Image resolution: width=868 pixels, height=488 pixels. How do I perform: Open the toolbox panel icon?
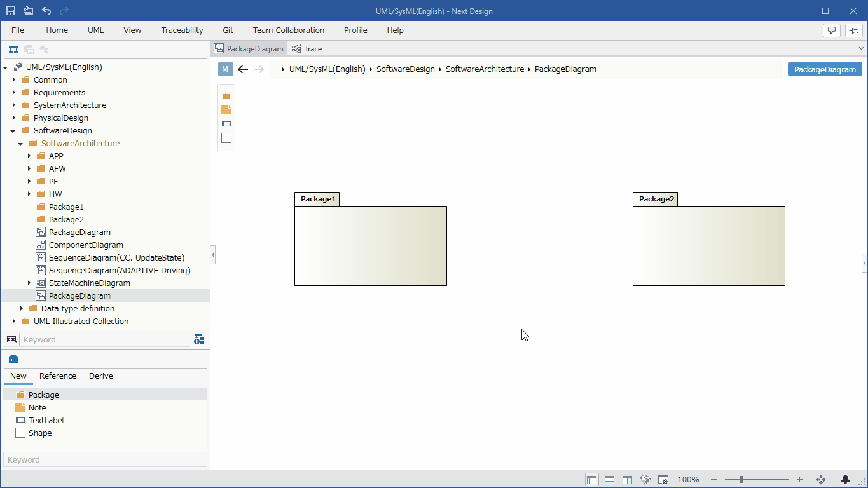tap(13, 360)
